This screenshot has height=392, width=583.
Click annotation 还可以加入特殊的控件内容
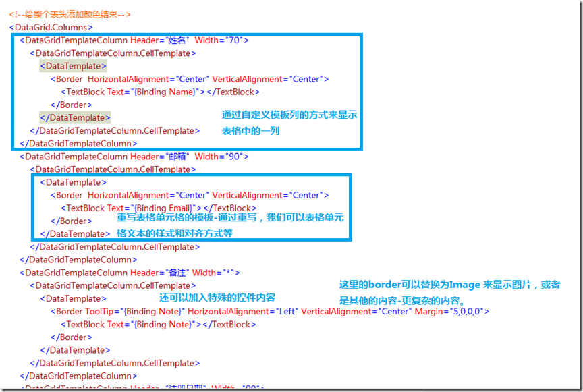point(217,298)
